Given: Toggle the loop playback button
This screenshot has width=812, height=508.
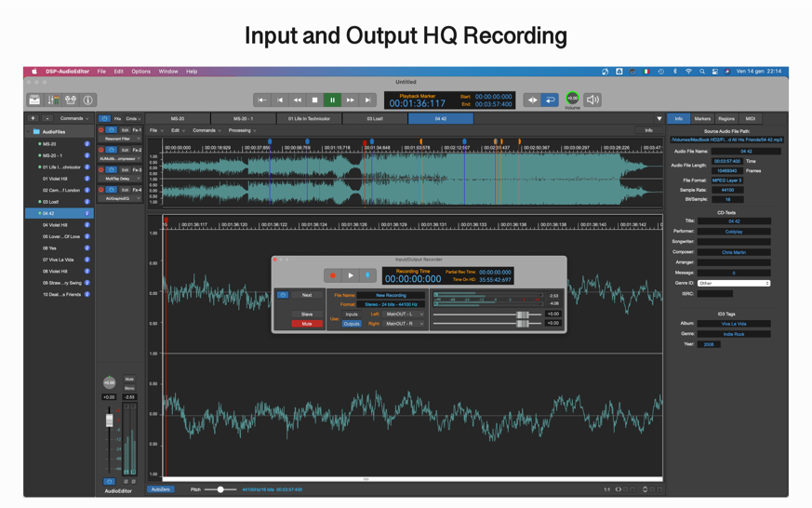Looking at the screenshot, I should click(x=550, y=100).
